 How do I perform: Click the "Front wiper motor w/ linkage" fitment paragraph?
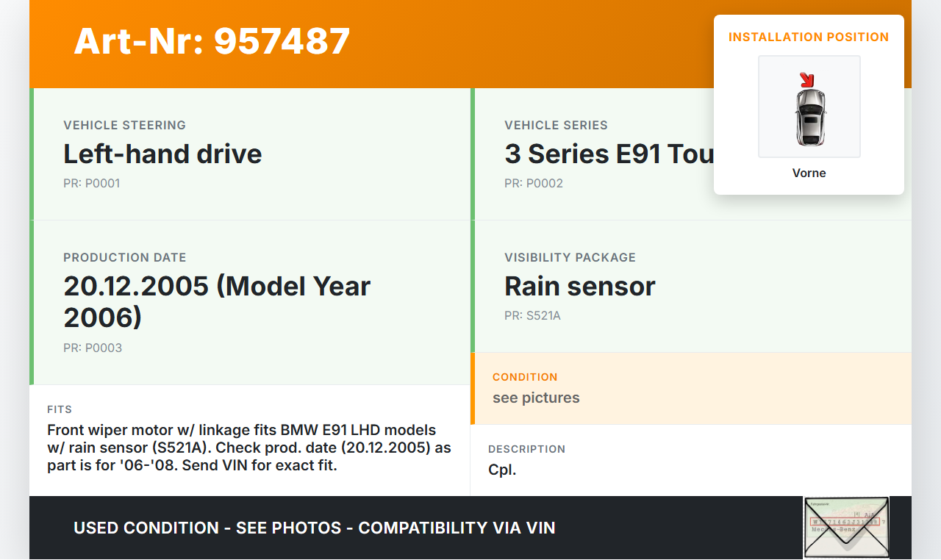pyautogui.click(x=249, y=448)
